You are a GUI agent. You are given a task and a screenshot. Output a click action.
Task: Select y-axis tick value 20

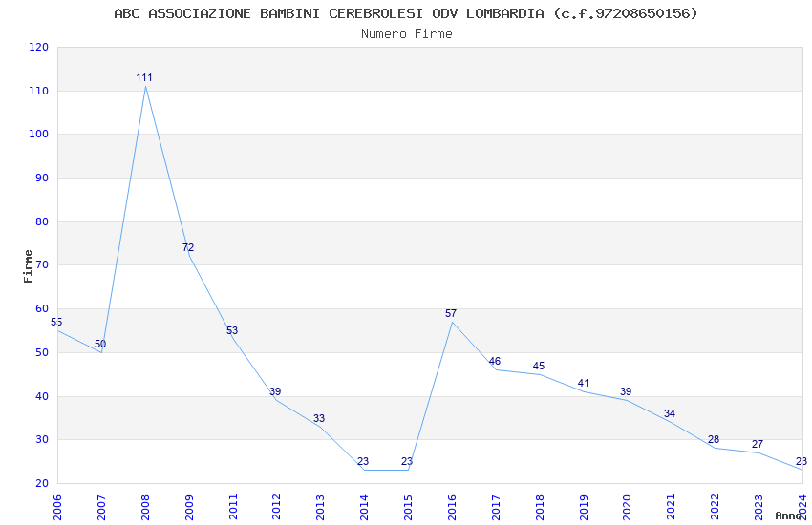click(42, 483)
